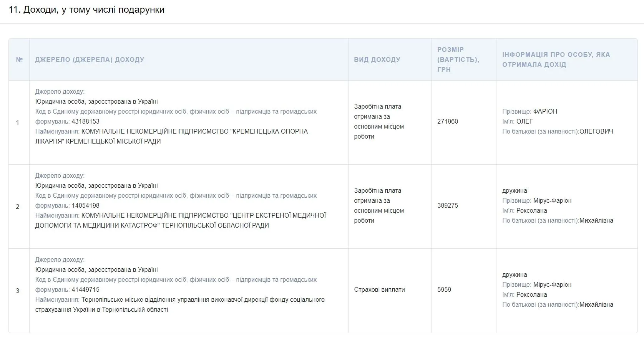Click the 'Тернопільське міське відділення' organization name
The width and height of the screenshot is (644, 342).
coord(180,304)
